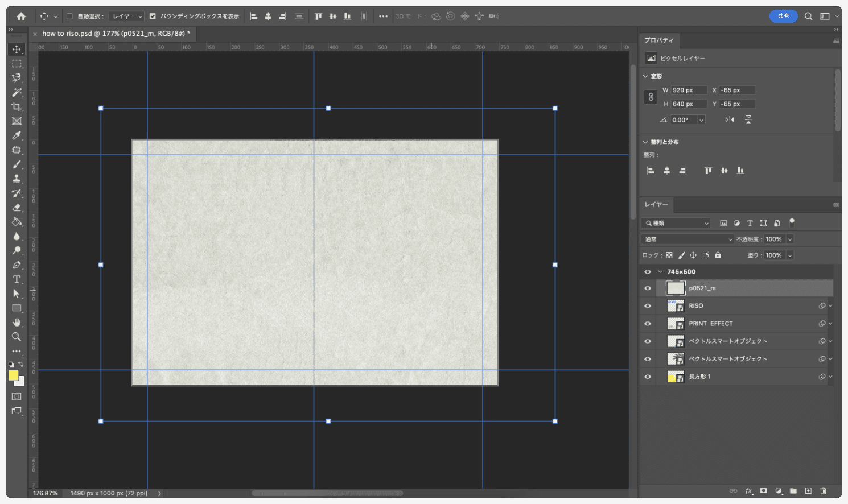Flip horizontally in the Properties panel
The width and height of the screenshot is (848, 504).
730,119
